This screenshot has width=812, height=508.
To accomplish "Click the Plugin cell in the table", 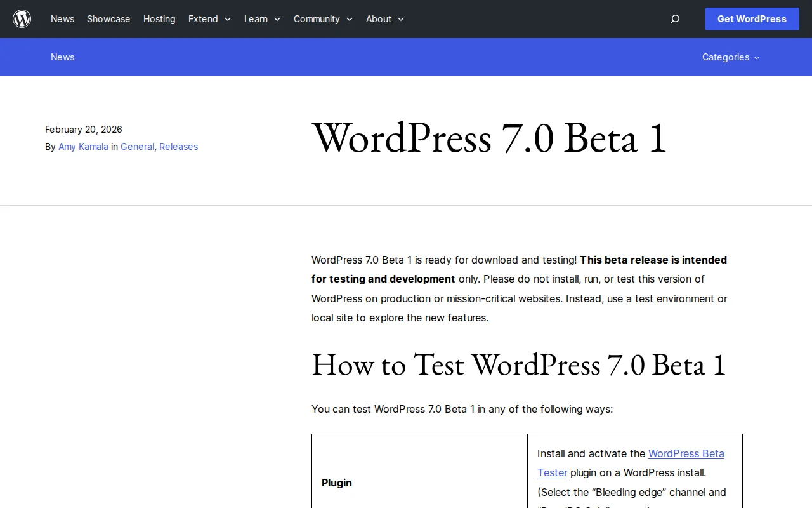I will point(336,483).
